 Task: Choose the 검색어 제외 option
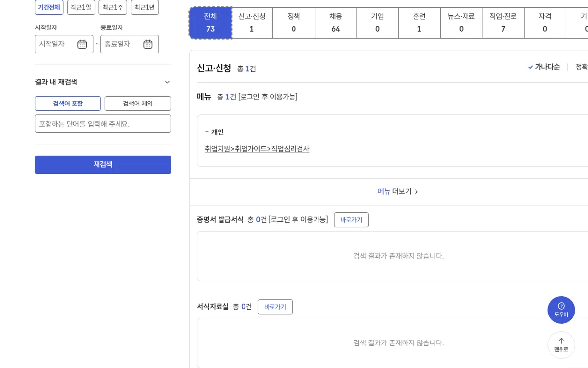[138, 104]
